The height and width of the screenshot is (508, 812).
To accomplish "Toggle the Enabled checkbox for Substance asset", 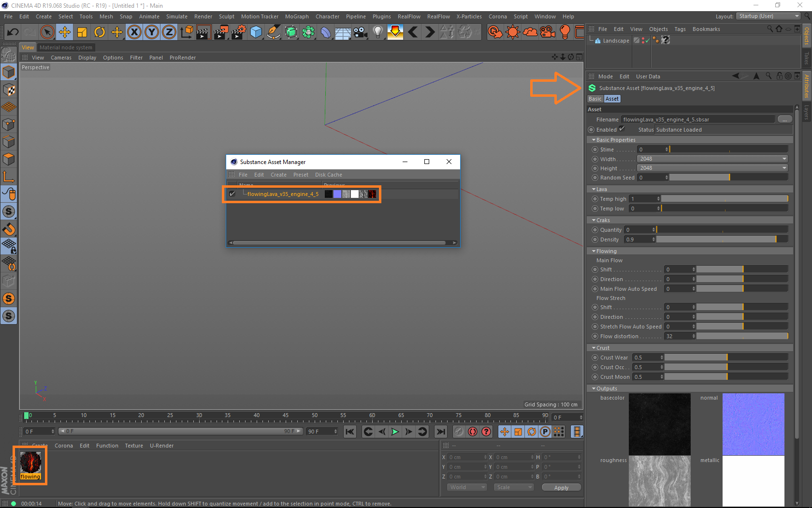I will (622, 129).
